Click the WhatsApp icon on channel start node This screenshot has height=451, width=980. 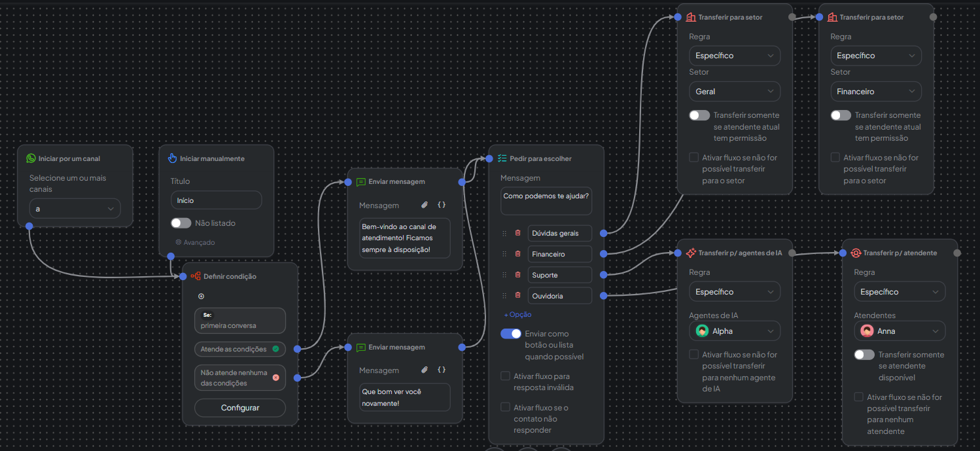pos(31,158)
